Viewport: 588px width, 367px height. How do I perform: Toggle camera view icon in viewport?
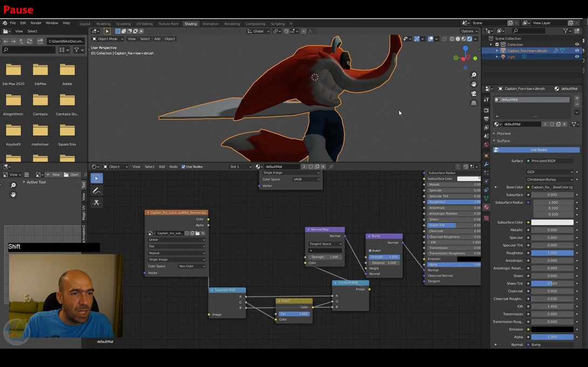474,93
